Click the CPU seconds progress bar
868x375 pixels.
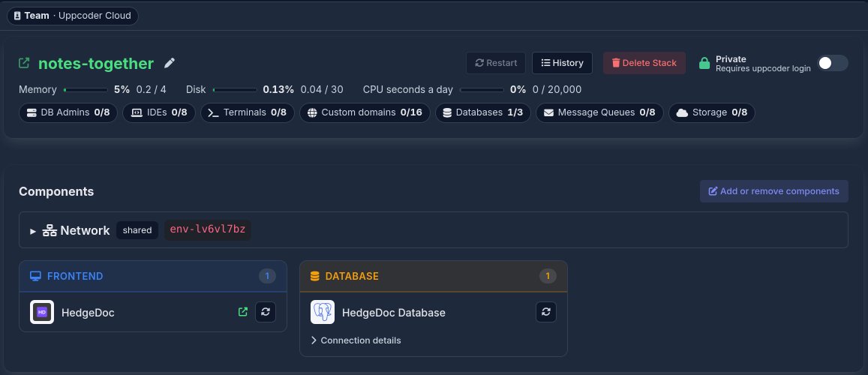(x=482, y=89)
